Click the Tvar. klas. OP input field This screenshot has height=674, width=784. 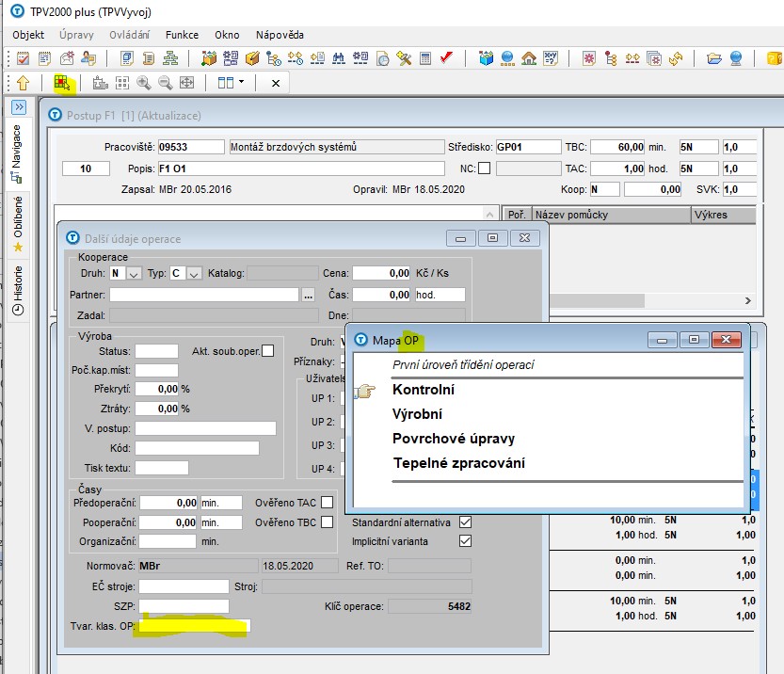click(195, 626)
